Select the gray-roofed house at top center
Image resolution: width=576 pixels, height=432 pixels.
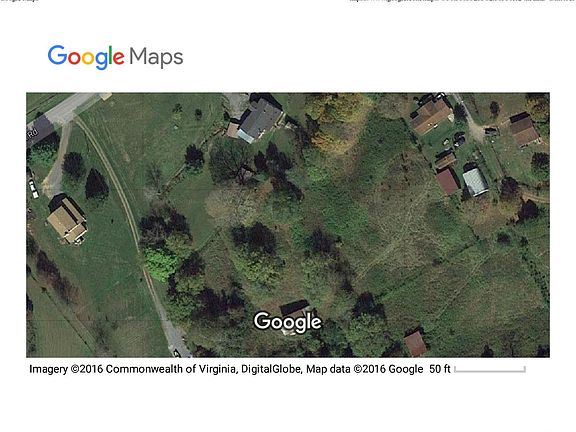click(259, 119)
